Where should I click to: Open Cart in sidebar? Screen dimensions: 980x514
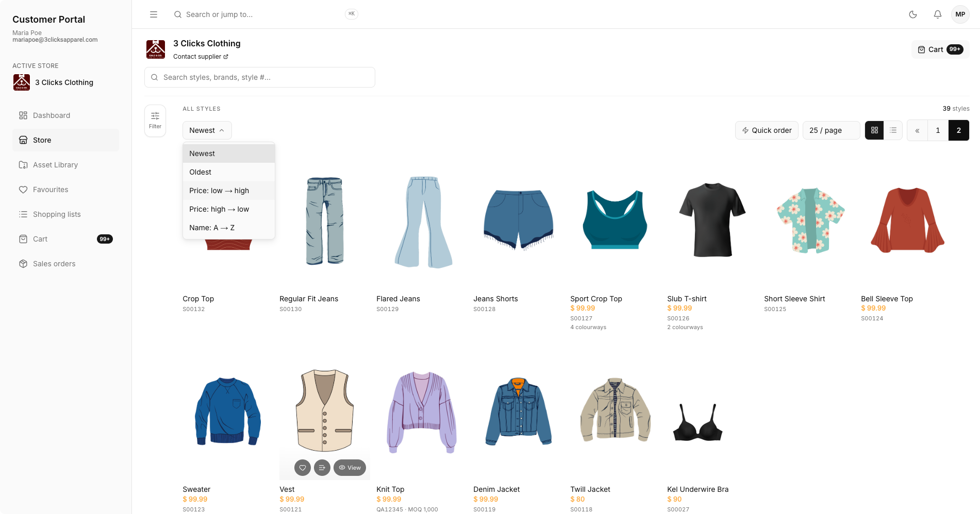pyautogui.click(x=65, y=239)
